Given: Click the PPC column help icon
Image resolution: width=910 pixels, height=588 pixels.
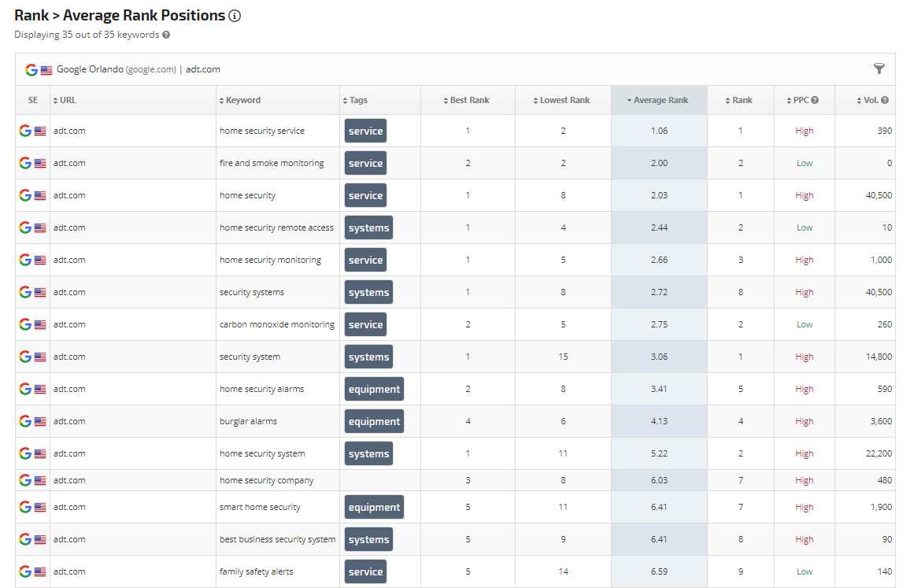Looking at the screenshot, I should (815, 100).
